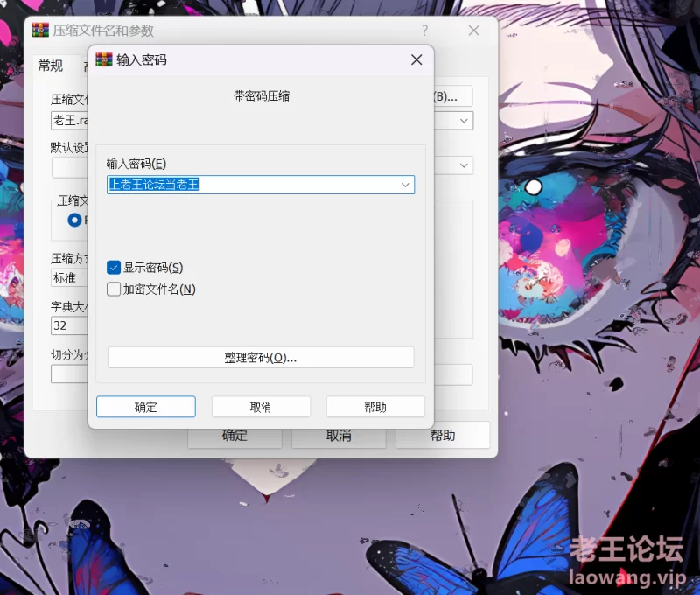Click the question mark help icon in title bar

click(424, 31)
